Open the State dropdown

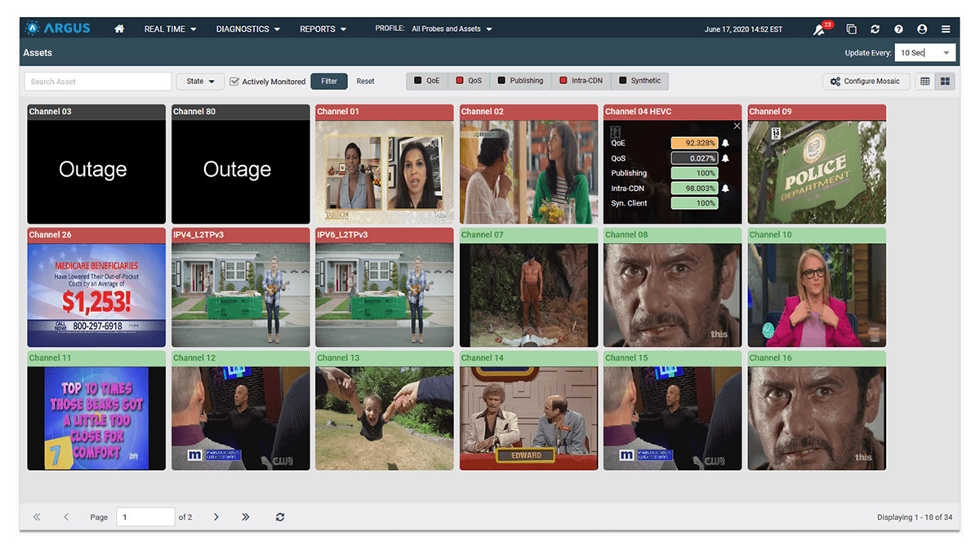pyautogui.click(x=199, y=81)
